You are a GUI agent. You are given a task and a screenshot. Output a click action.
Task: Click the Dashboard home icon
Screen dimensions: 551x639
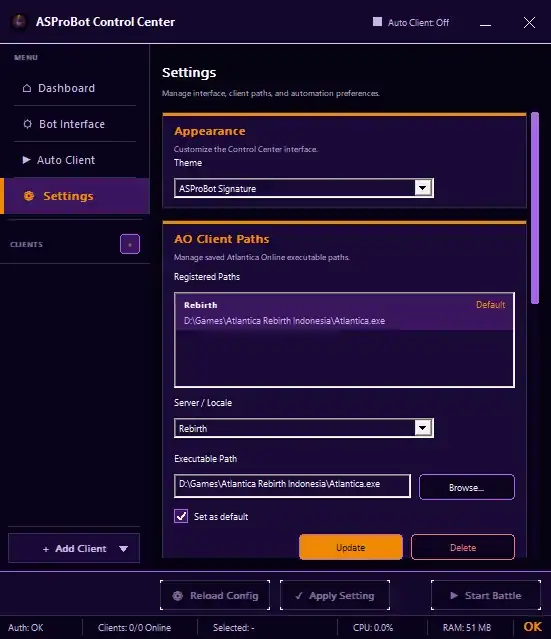[27, 88]
